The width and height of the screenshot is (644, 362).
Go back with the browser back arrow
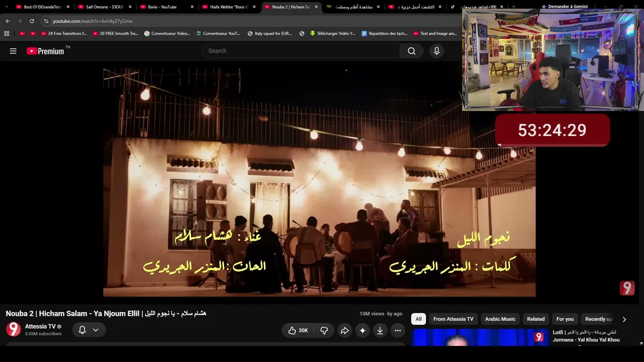(x=8, y=21)
